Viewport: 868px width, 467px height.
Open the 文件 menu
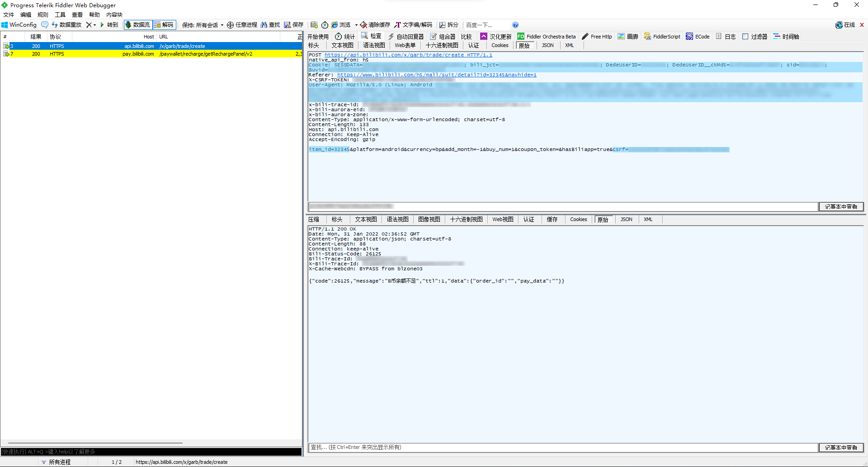coord(9,14)
